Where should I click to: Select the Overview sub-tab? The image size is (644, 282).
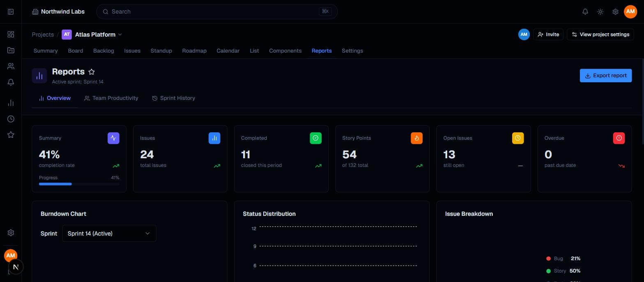tap(55, 98)
